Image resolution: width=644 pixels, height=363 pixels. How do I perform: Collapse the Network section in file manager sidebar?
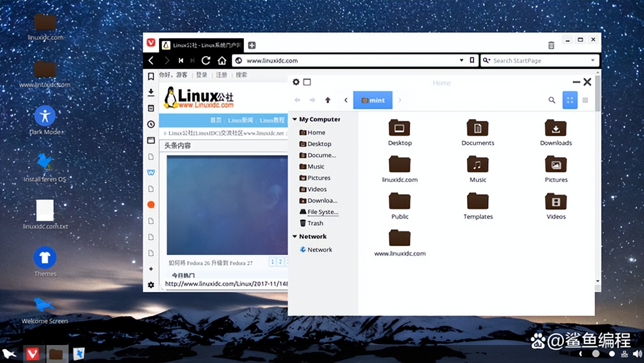(x=295, y=236)
